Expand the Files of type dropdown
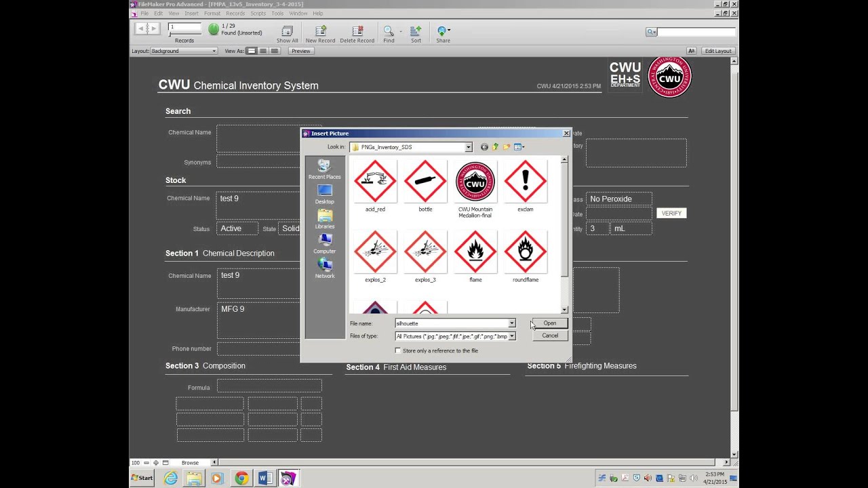The height and width of the screenshot is (488, 868). [512, 336]
